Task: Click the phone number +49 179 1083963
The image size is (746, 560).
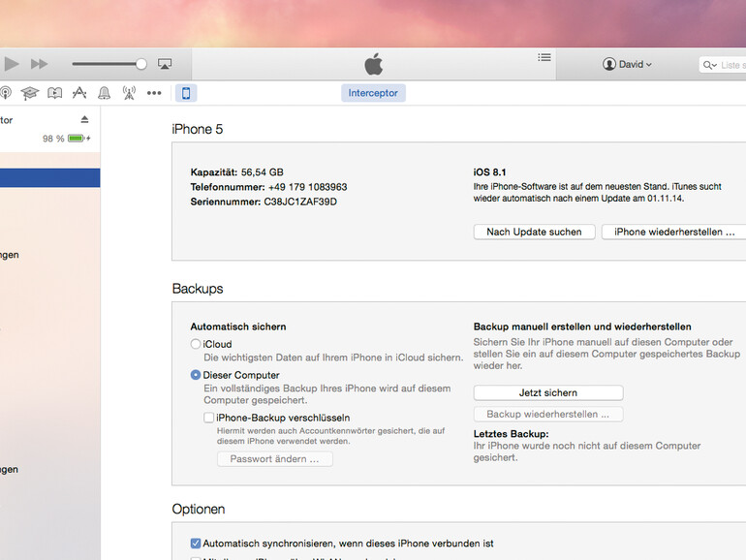Action: 307,187
